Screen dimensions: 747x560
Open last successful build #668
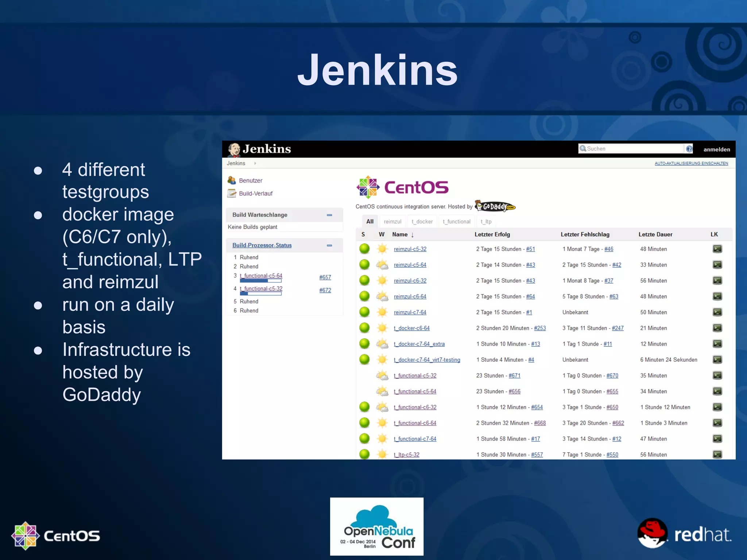click(540, 423)
